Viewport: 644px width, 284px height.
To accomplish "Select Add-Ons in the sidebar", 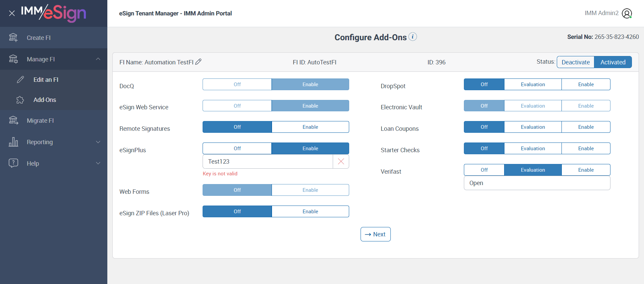I will pyautogui.click(x=45, y=100).
